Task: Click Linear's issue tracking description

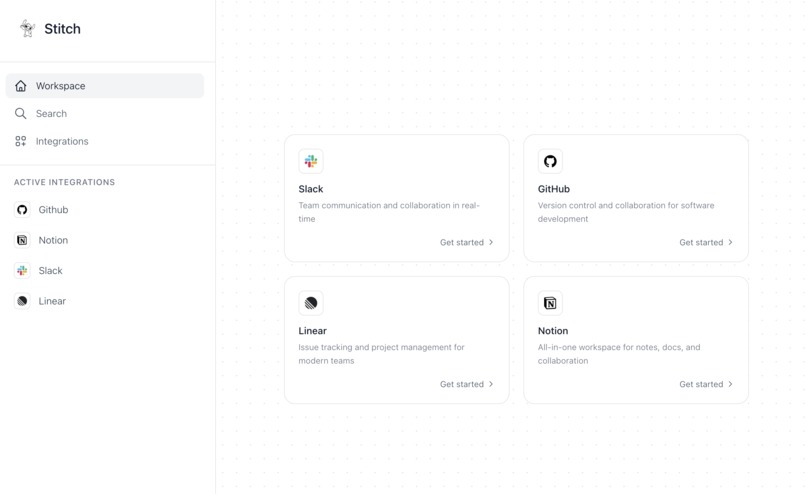Action: click(381, 354)
